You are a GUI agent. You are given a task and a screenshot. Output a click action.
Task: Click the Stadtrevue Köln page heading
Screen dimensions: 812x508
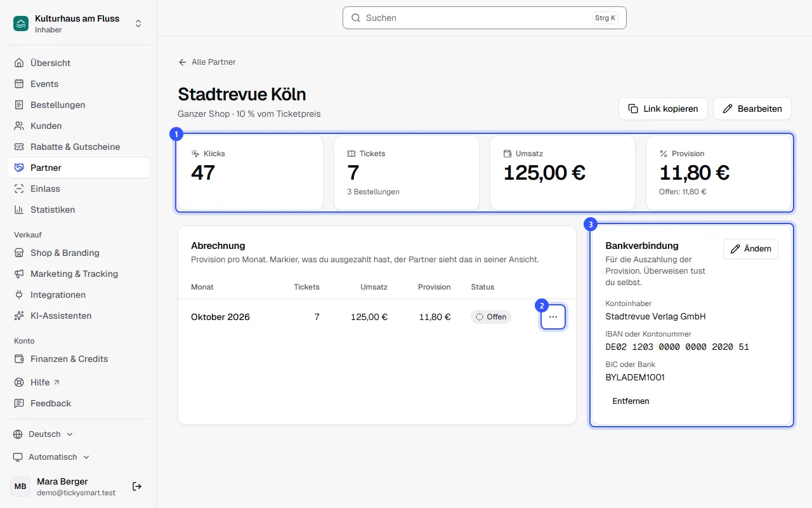[242, 94]
